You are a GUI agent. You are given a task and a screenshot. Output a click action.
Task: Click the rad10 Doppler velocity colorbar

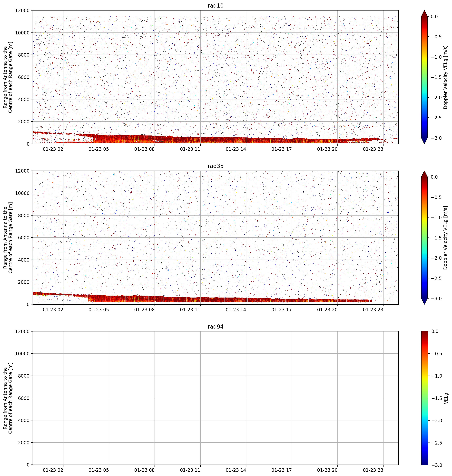[424, 77]
